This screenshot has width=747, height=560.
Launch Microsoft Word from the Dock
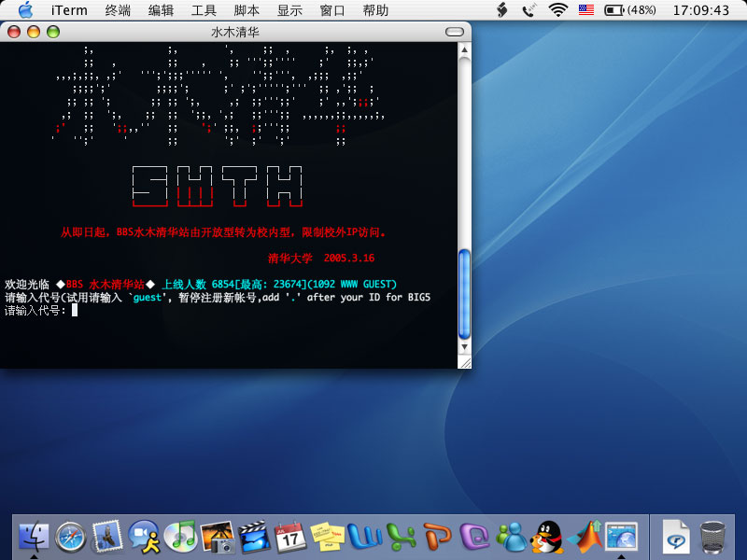click(364, 536)
